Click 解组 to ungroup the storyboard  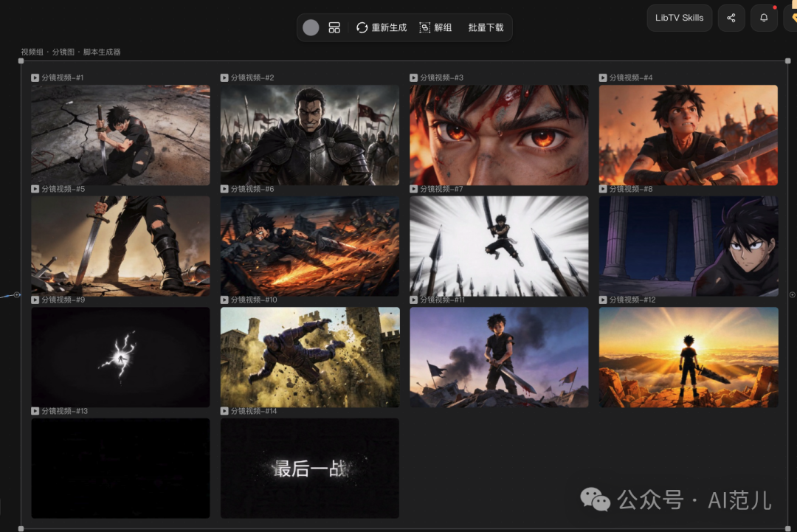(x=435, y=27)
